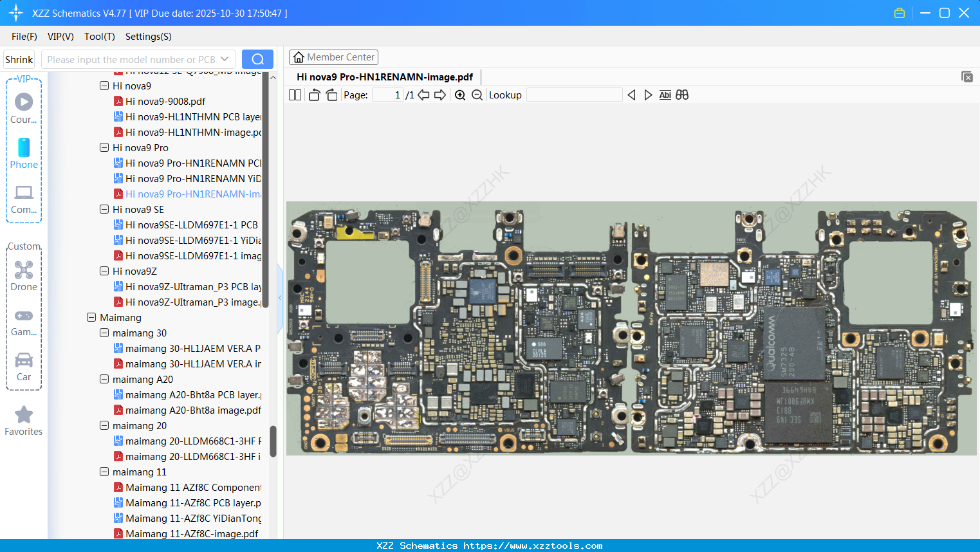Open the model number dropdown arrow
Viewport: 980px width, 552px height.
pyautogui.click(x=225, y=59)
